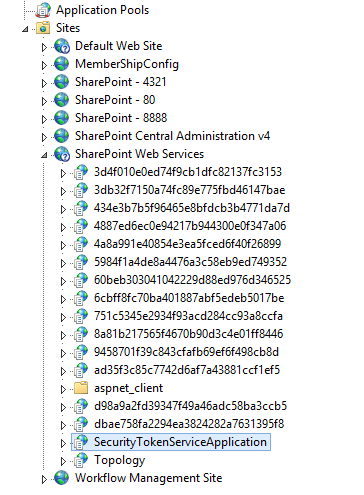The width and height of the screenshot is (364, 495).
Task: Expand the SecurityTokenServiceApplication node
Action: click(x=63, y=443)
